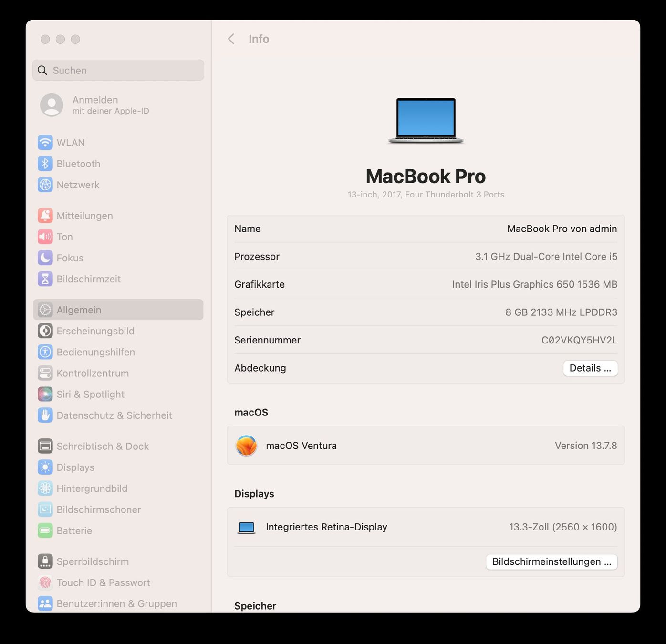Viewport: 666px width, 644px height.
Task: Click 13.3-Zoll (2560 × 1600) text
Action: pos(563,527)
